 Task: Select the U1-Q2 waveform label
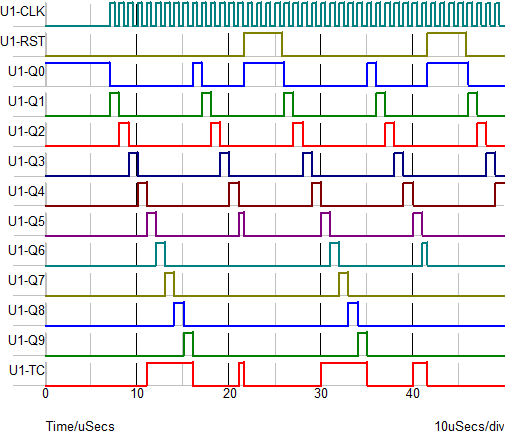click(26, 131)
